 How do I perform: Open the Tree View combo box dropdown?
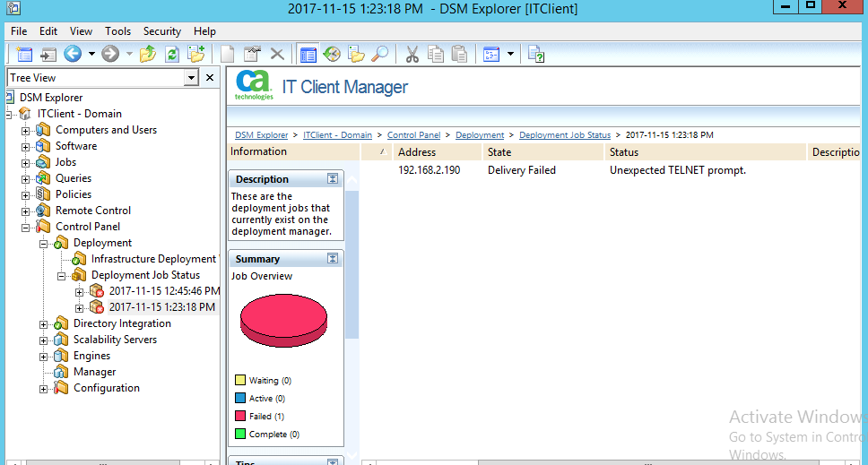pyautogui.click(x=191, y=77)
